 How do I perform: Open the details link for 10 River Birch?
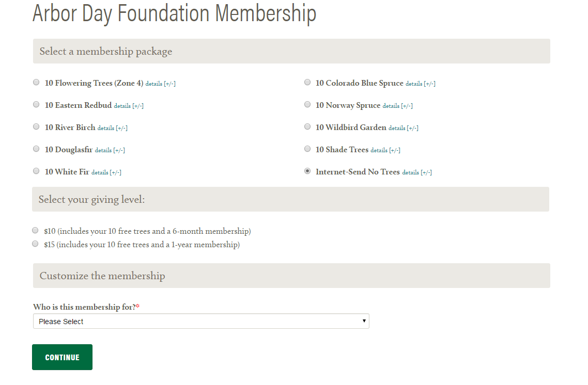click(113, 129)
